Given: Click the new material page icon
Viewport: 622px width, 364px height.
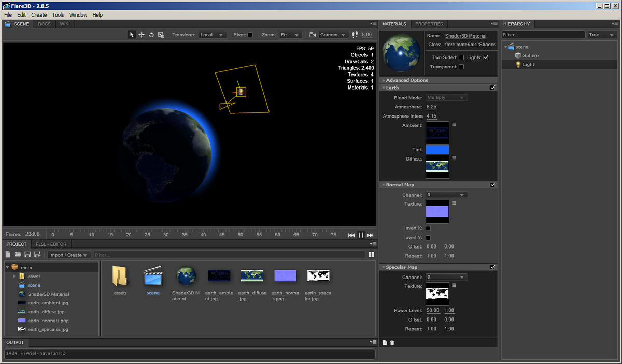Looking at the screenshot, I should point(385,343).
